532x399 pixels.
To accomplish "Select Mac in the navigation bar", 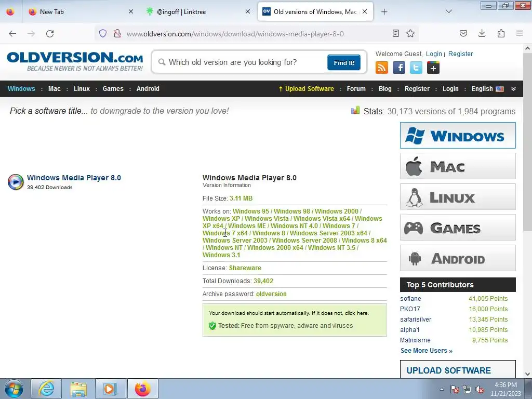I will (54, 89).
